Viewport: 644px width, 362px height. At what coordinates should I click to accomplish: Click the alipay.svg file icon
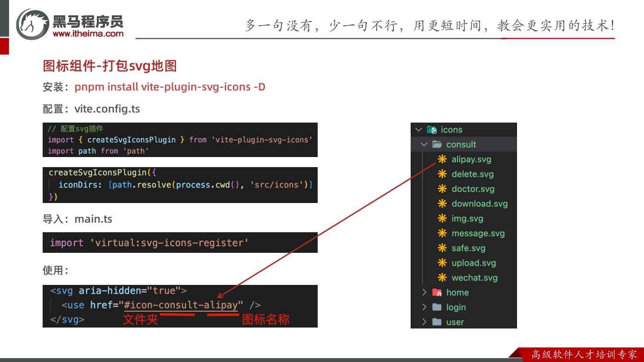(442, 159)
